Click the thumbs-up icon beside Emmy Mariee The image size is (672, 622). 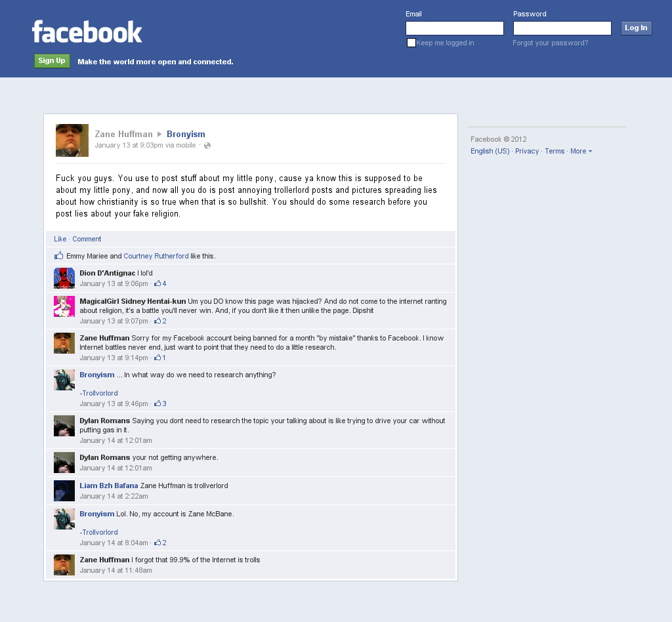pos(58,256)
